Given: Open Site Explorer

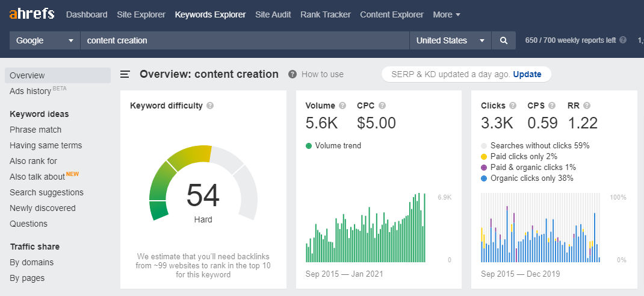Looking at the screenshot, I should 141,14.
